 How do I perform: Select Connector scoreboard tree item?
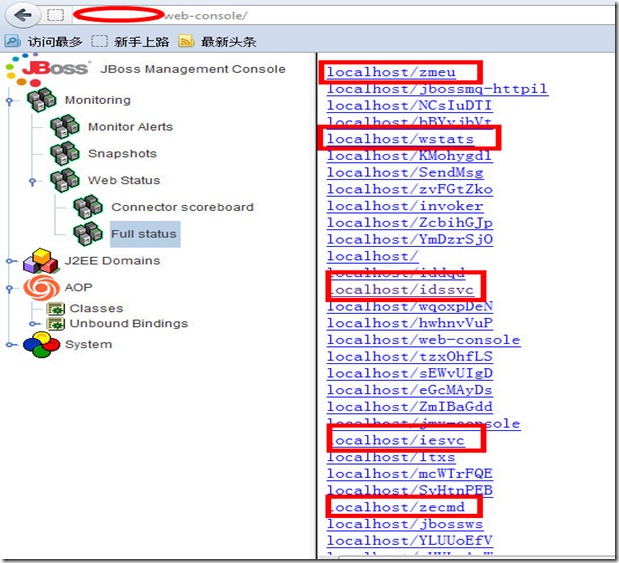[x=182, y=207]
